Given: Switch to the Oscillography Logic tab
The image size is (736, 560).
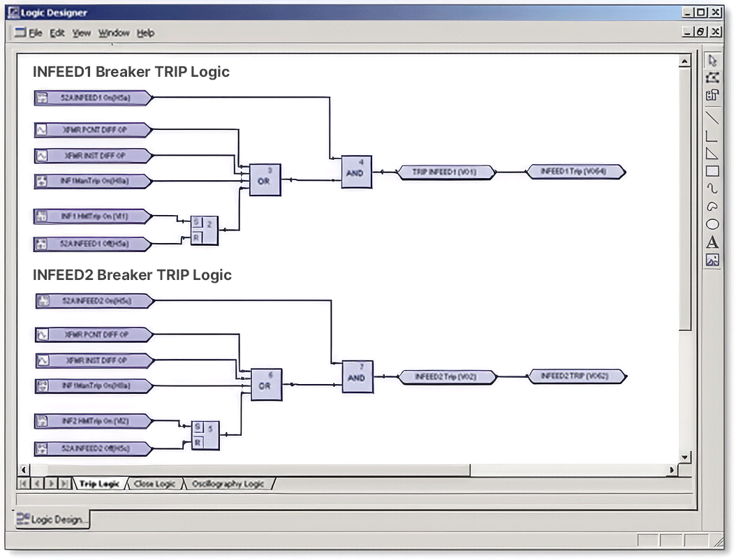Looking at the screenshot, I should [228, 484].
